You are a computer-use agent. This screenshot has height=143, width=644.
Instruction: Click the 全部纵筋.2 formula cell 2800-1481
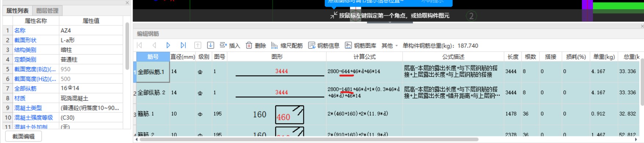(364, 93)
